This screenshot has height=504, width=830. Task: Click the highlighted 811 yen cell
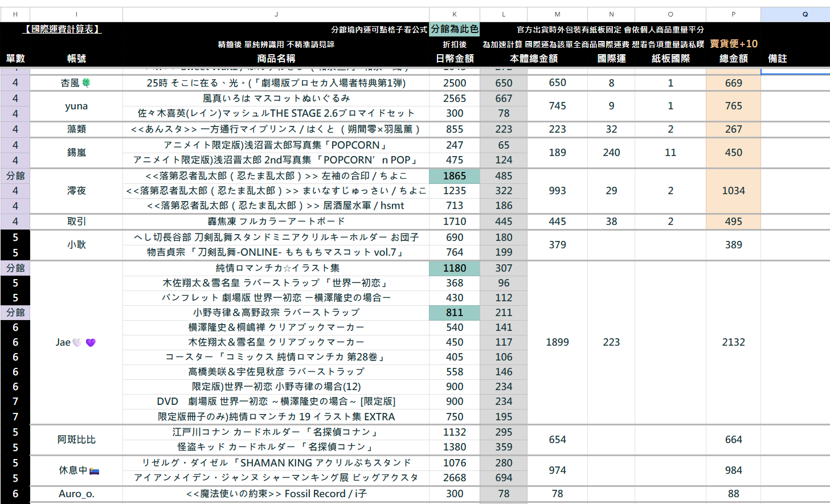tap(455, 313)
